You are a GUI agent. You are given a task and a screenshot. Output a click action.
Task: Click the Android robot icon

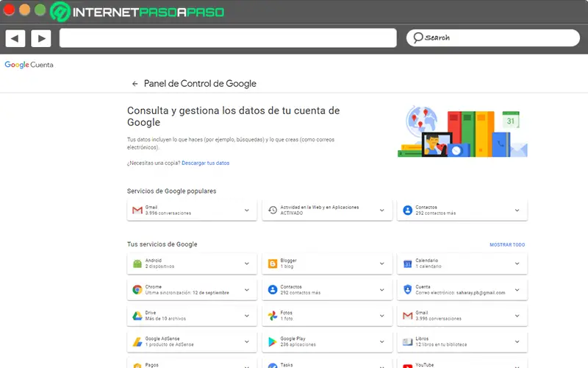click(x=137, y=263)
